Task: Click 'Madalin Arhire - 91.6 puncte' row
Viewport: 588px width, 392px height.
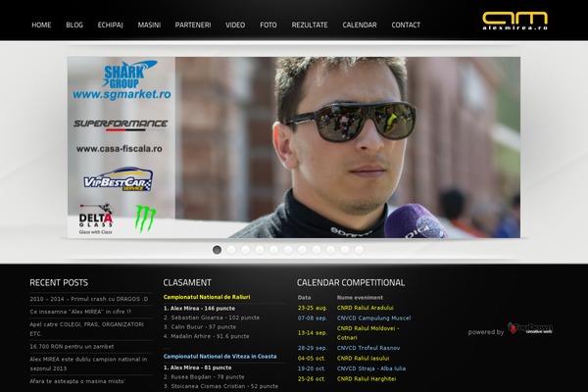Action: point(206,336)
